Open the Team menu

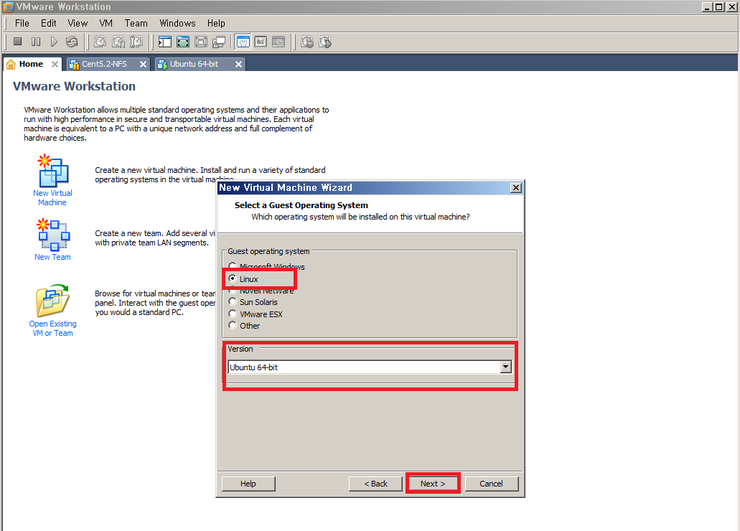[x=136, y=23]
